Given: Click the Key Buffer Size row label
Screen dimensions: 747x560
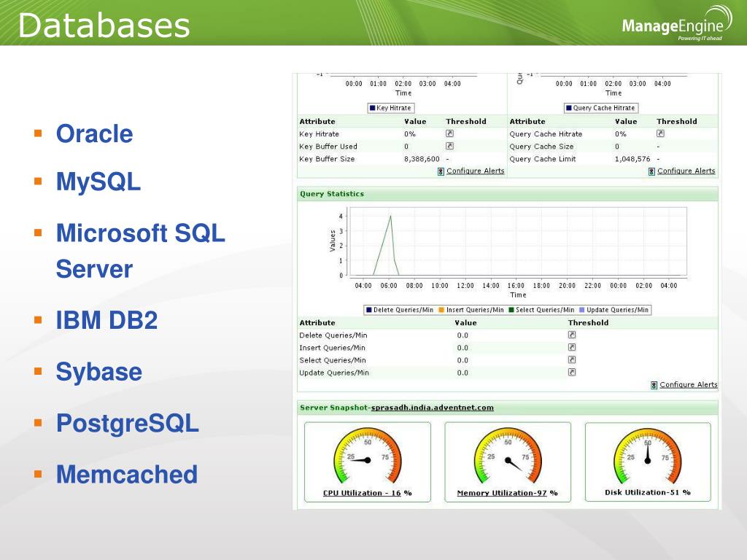Looking at the screenshot, I should (x=327, y=159).
